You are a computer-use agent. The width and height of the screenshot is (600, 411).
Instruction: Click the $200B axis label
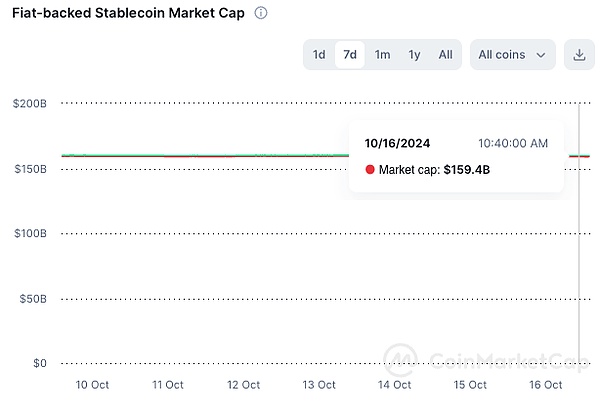tap(29, 103)
